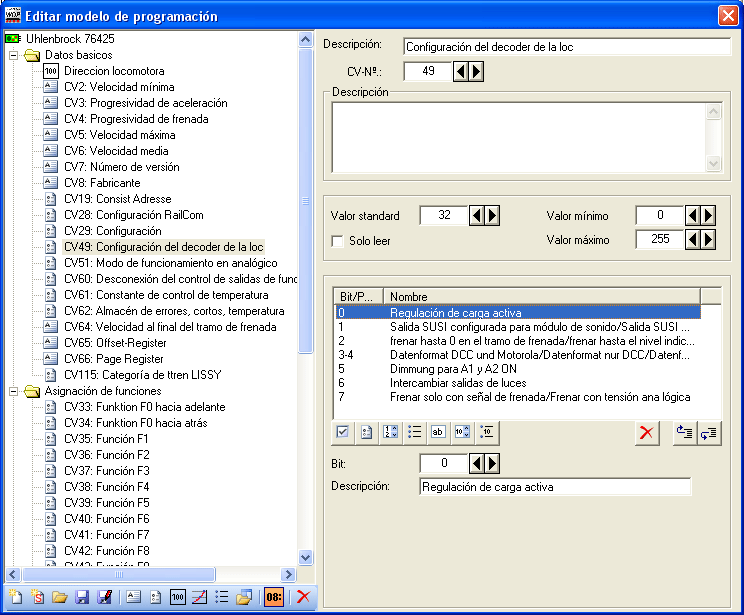Select bit 3-4 'Datenformat DCC' row
The width and height of the screenshot is (744, 615).
click(x=517, y=355)
